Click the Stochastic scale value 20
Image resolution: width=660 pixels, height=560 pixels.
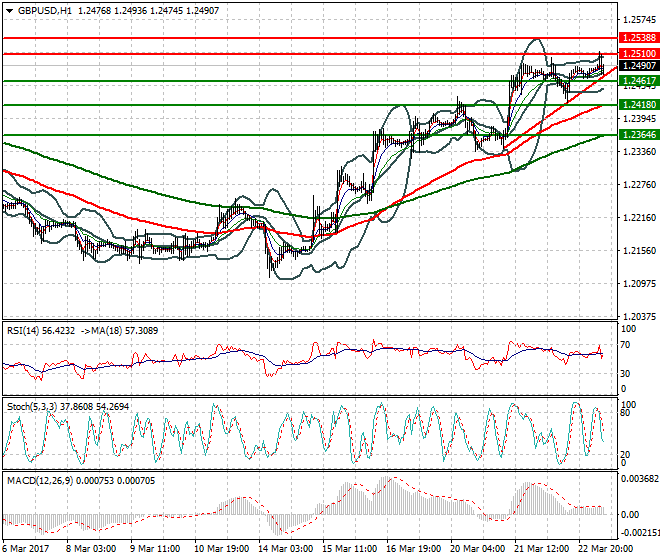tap(626, 455)
